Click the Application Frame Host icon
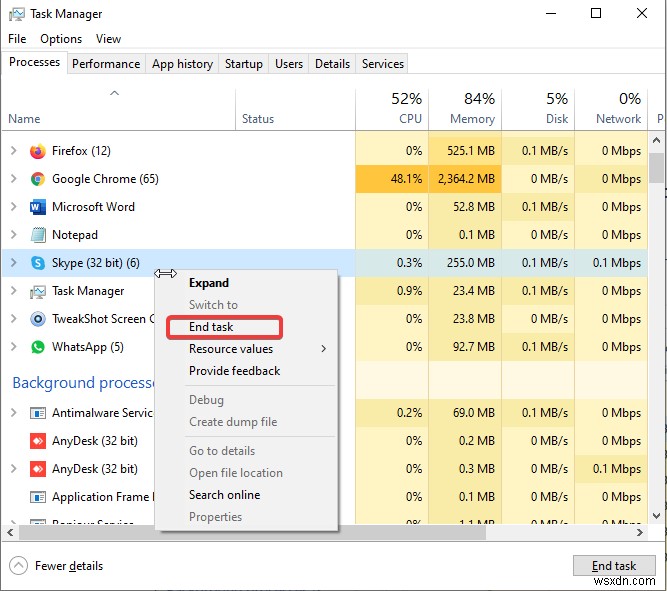This screenshot has width=667, height=591. [x=37, y=497]
